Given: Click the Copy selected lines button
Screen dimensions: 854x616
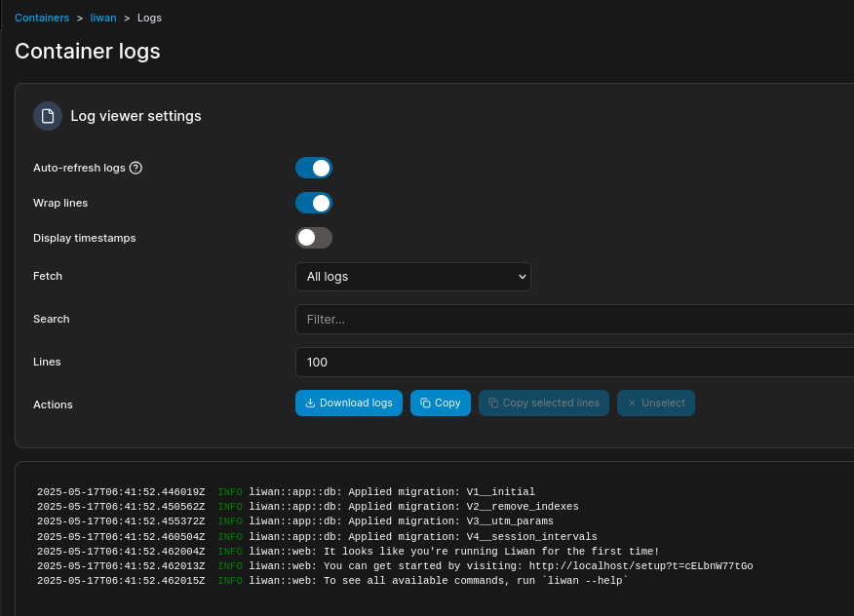Looking at the screenshot, I should [x=544, y=404].
